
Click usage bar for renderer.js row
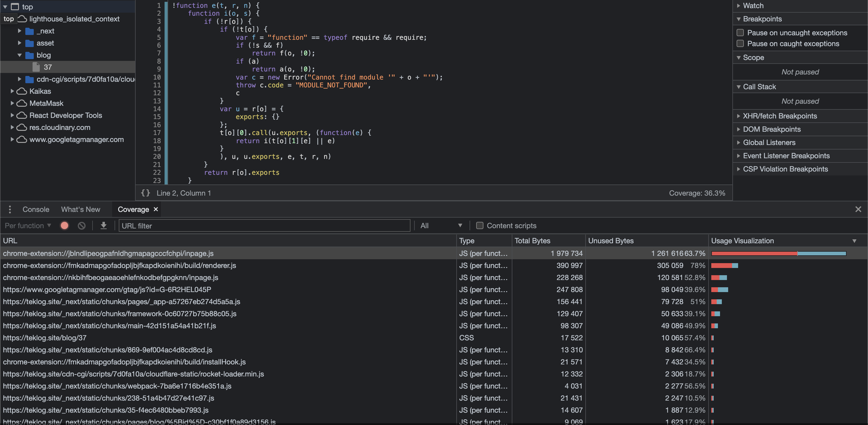click(725, 266)
